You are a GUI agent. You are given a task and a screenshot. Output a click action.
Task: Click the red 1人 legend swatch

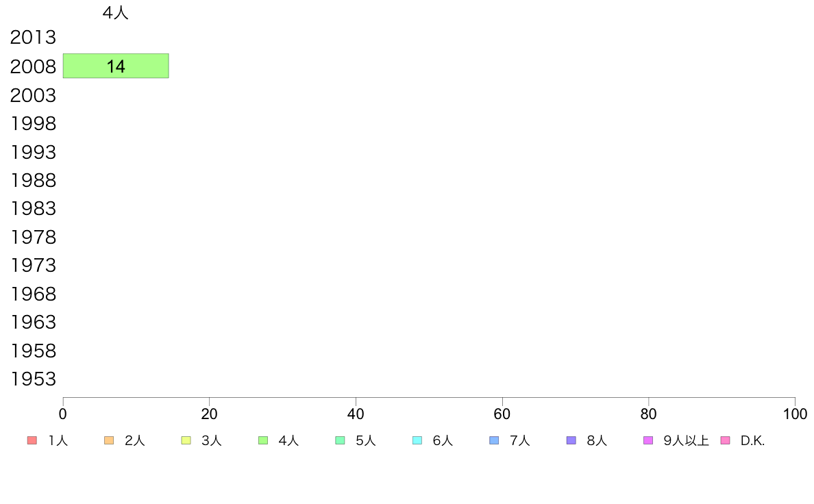click(x=32, y=440)
